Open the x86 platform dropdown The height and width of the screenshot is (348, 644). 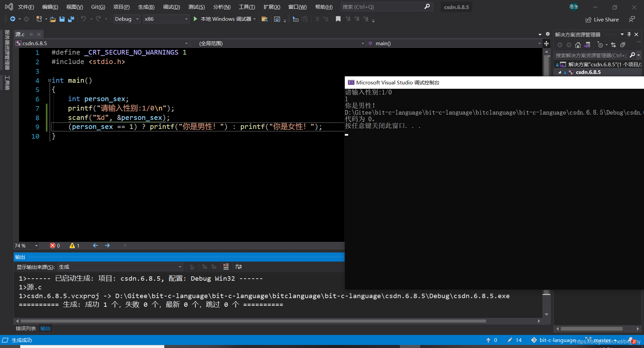pos(166,19)
